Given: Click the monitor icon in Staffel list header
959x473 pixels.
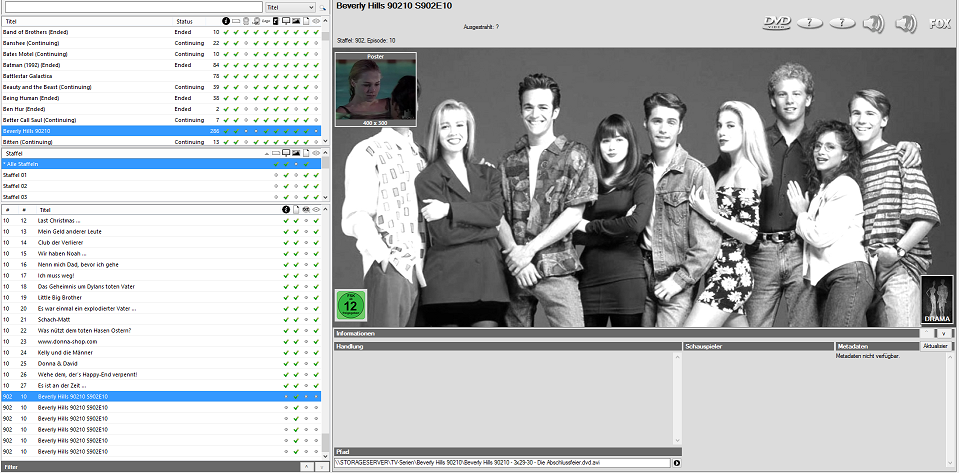Looking at the screenshot, I should 286,153.
